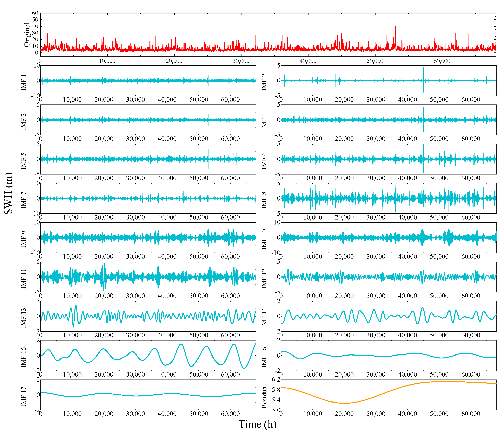Select the IMF 11 waveform plot
The width and height of the screenshot is (504, 433).
[x=148, y=277]
